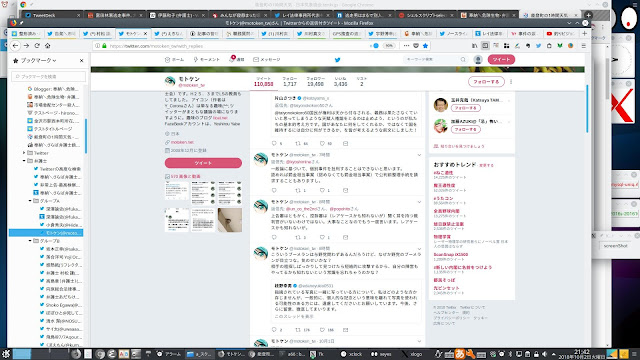The image size is (640, 360).
Task: Show hidden system tray icons arrow
Action: 553,354
